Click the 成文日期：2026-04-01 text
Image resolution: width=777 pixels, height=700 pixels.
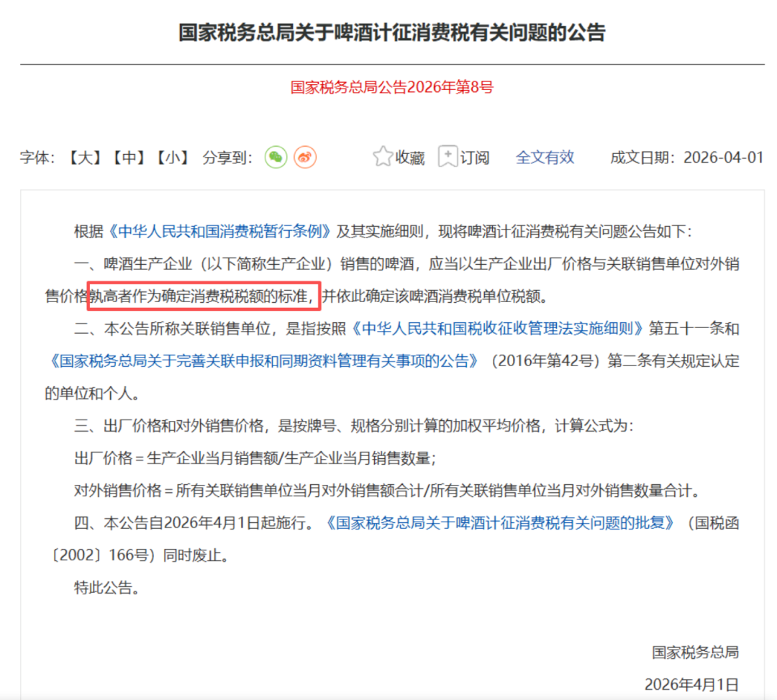point(687,158)
